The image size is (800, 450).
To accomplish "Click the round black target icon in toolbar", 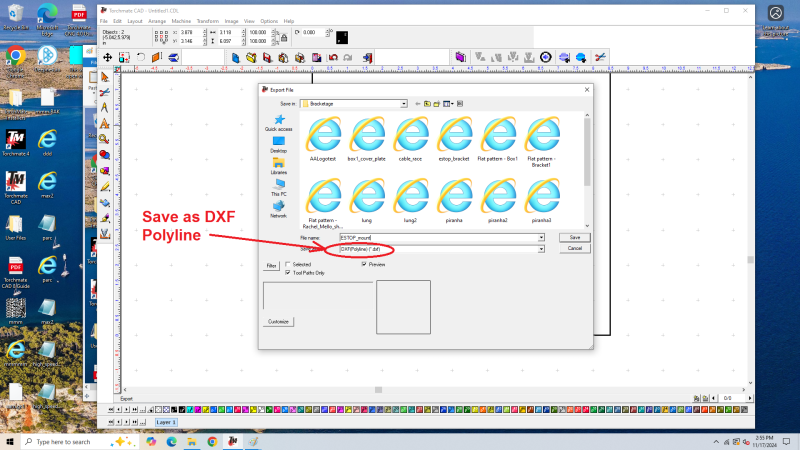I will click(x=545, y=57).
